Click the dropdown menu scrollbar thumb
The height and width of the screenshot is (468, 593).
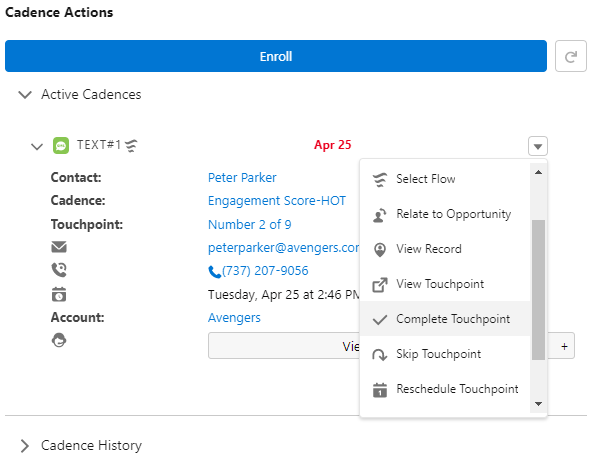point(538,290)
